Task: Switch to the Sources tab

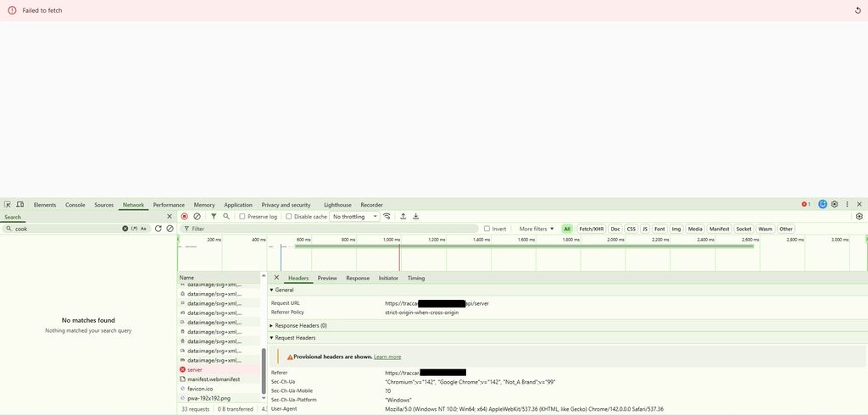Action: [x=103, y=205]
